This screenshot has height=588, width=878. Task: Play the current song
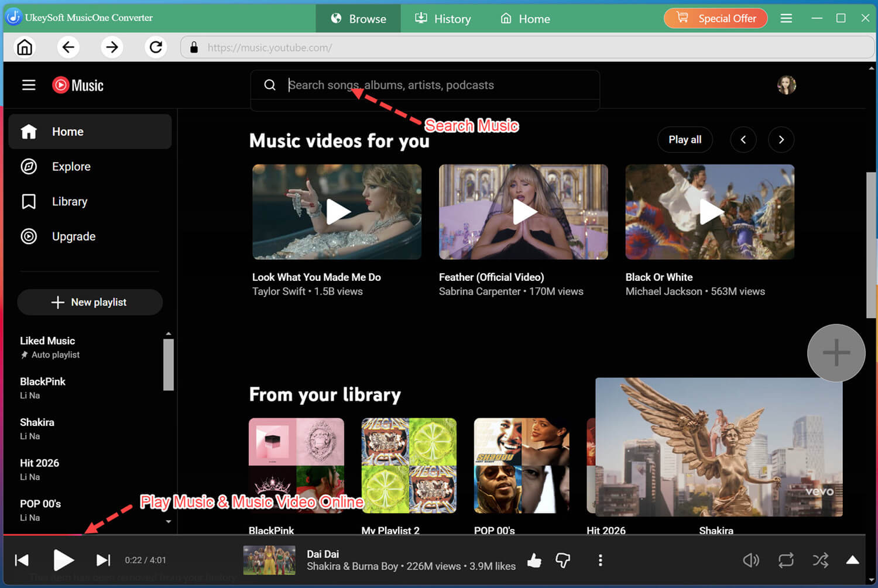coord(63,560)
